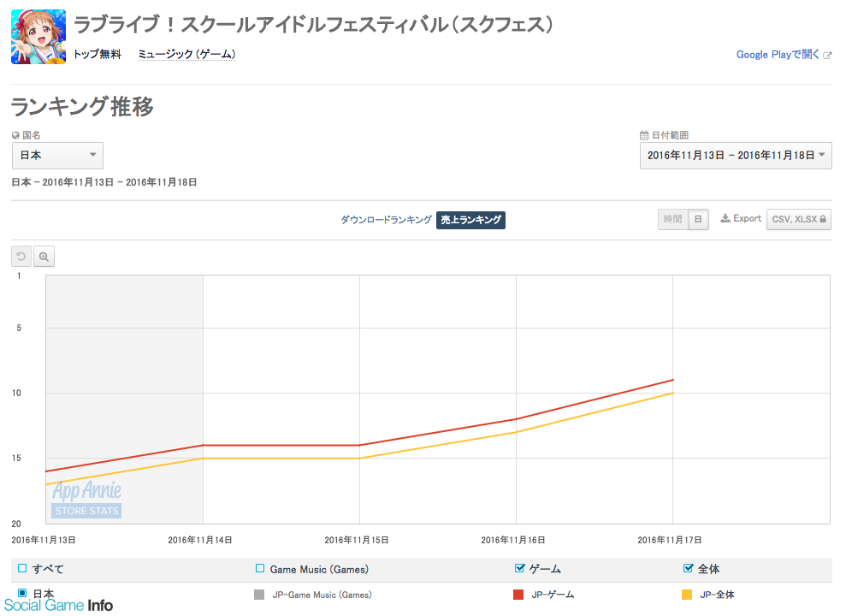
Task: Click the red JP-ゲーム color swatch
Action: 518,595
